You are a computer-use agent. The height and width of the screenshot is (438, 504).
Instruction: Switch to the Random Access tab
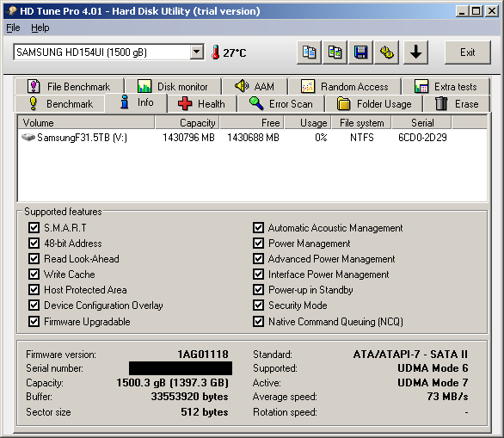pos(345,87)
